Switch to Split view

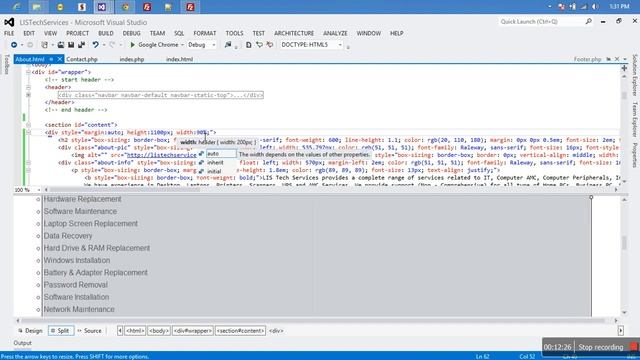61,331
